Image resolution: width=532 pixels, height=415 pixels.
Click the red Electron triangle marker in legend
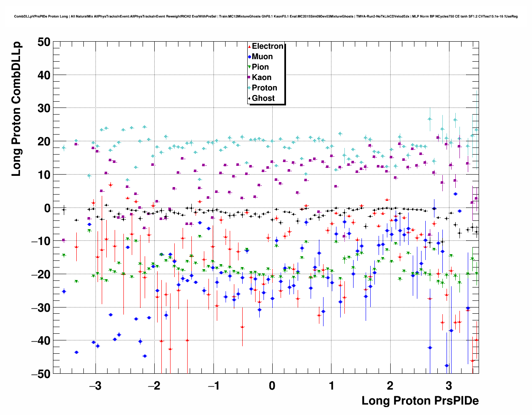pos(249,47)
